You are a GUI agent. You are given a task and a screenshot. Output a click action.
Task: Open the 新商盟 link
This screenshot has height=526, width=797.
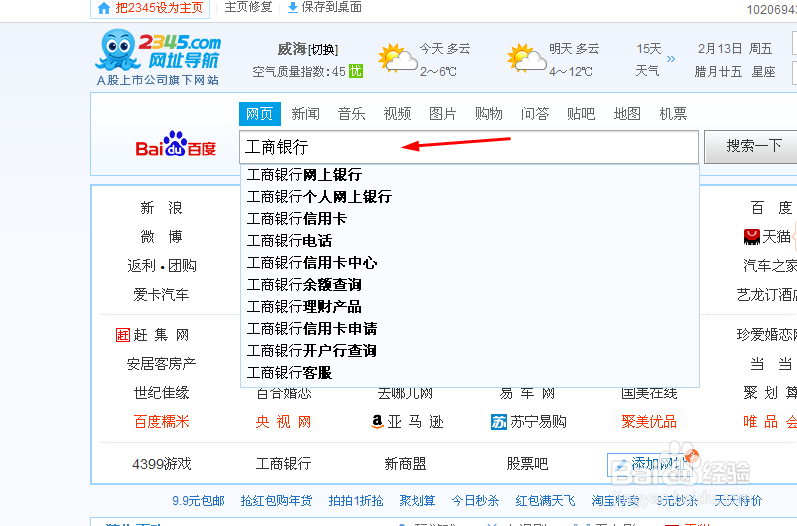click(x=405, y=463)
